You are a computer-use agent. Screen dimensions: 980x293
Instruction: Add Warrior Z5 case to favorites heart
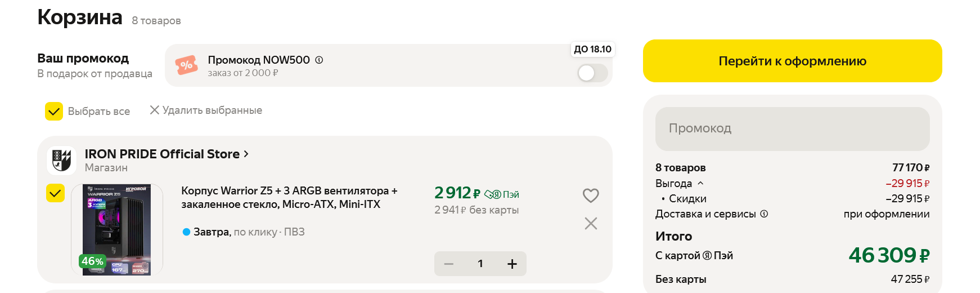pyautogui.click(x=591, y=196)
